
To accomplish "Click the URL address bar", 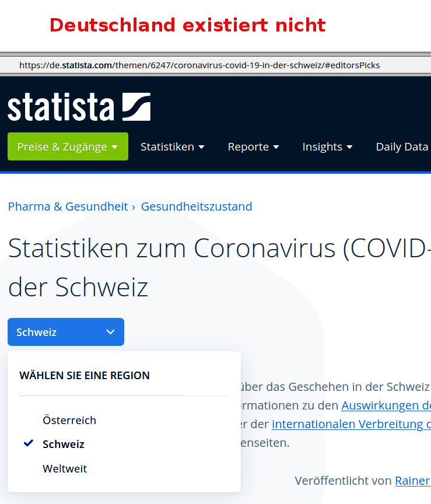I will coord(215,65).
